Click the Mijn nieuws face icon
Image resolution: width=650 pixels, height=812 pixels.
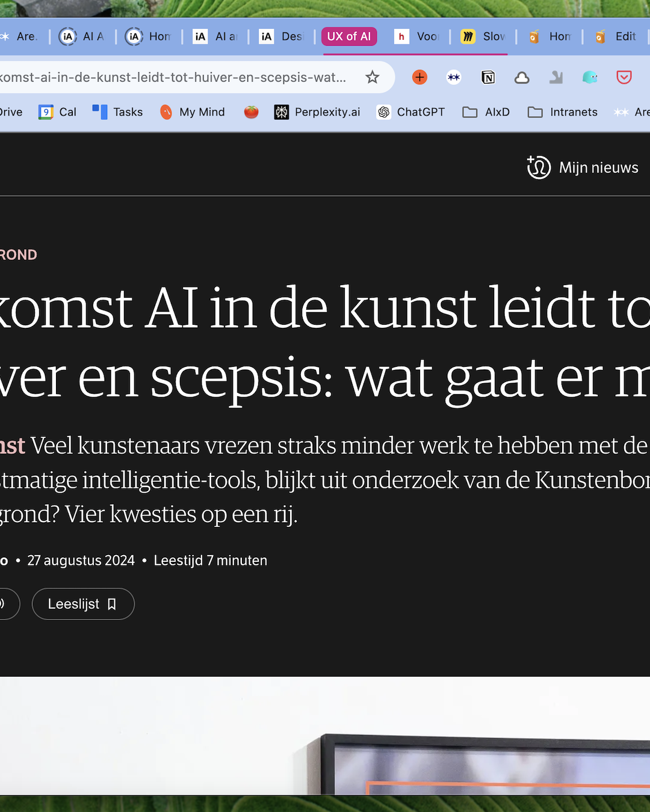pos(539,167)
